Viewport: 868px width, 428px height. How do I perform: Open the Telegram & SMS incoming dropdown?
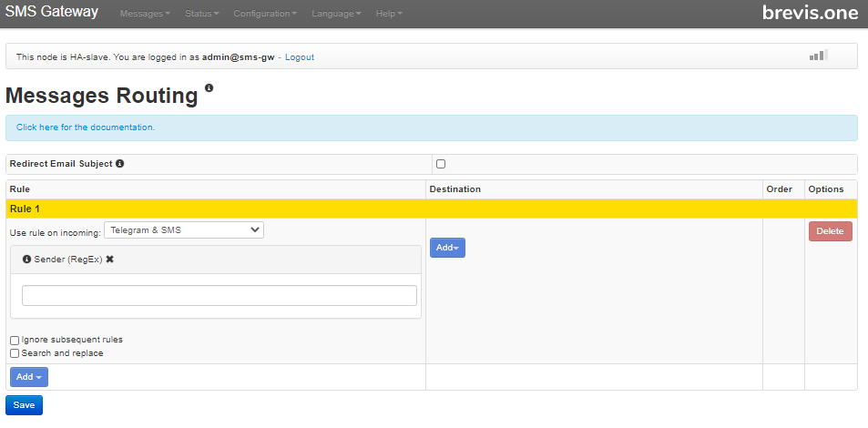(184, 230)
